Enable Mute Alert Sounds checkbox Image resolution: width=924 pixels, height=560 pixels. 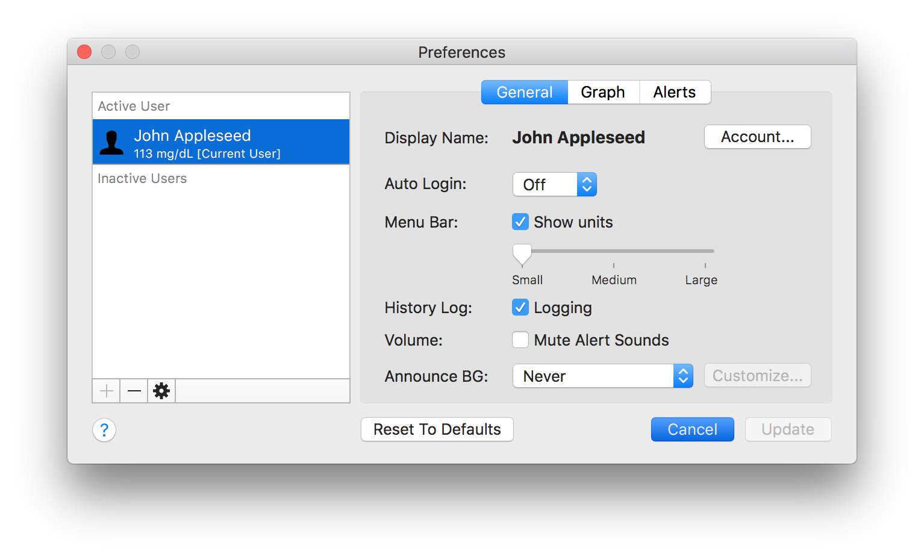[520, 340]
